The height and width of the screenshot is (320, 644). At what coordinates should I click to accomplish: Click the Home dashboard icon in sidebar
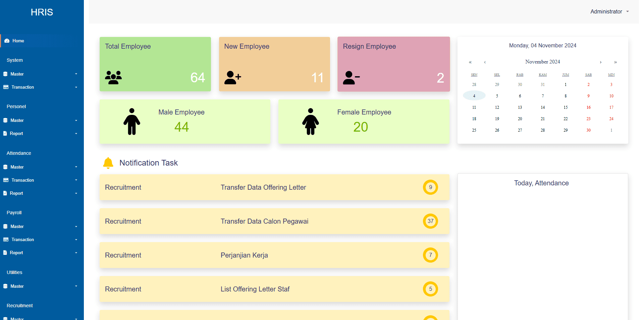coord(7,41)
